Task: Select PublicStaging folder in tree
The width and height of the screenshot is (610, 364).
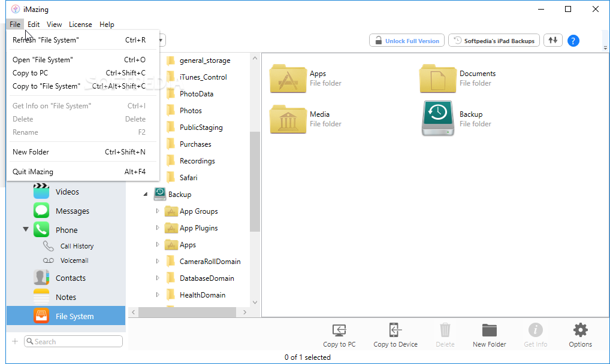Action: [195, 127]
